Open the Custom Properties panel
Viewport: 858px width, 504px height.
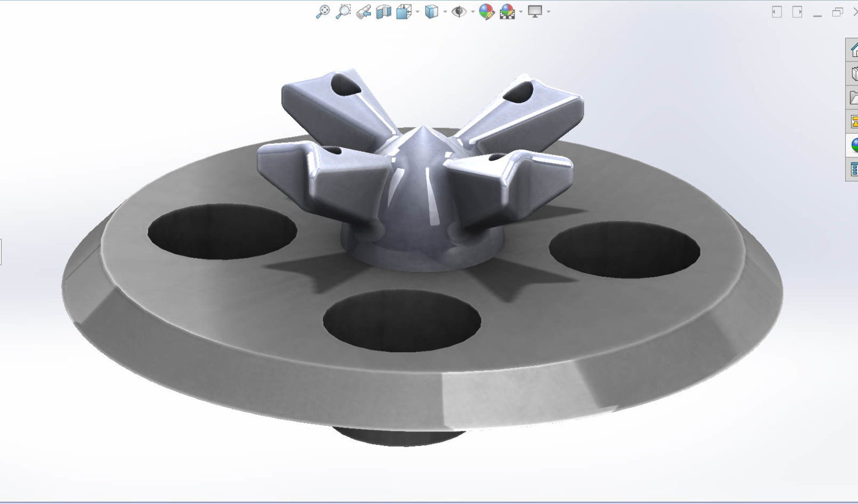click(x=854, y=167)
